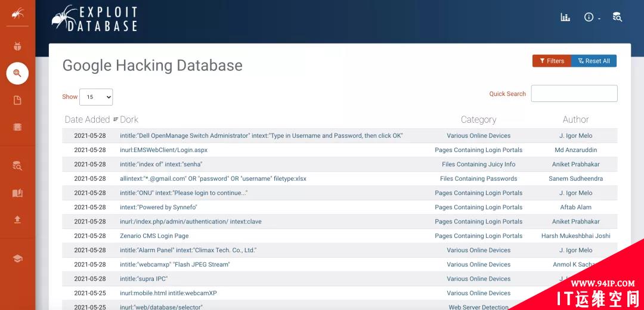The width and height of the screenshot is (644, 310).
Task: Click the Reset All button
Action: [x=594, y=61]
